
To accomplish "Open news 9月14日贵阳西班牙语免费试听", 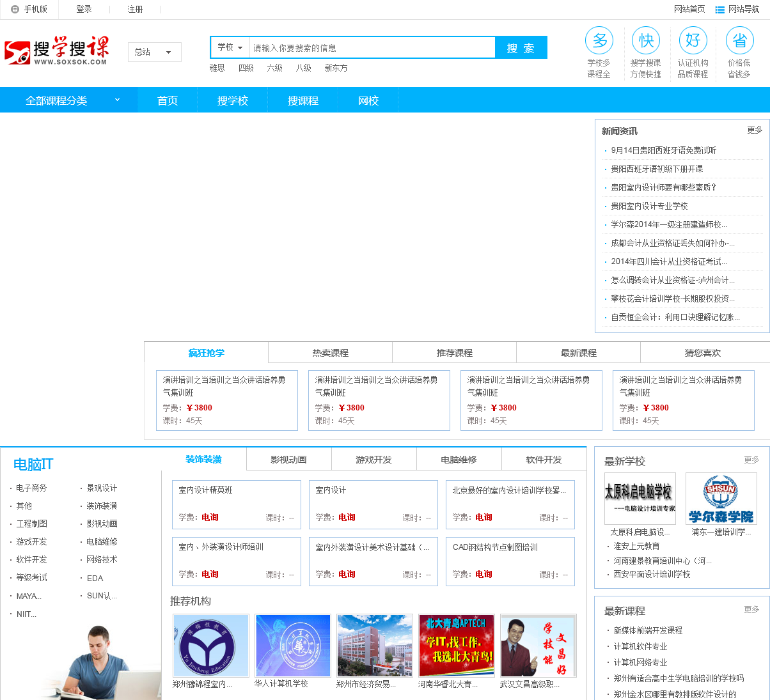I will point(663,150).
